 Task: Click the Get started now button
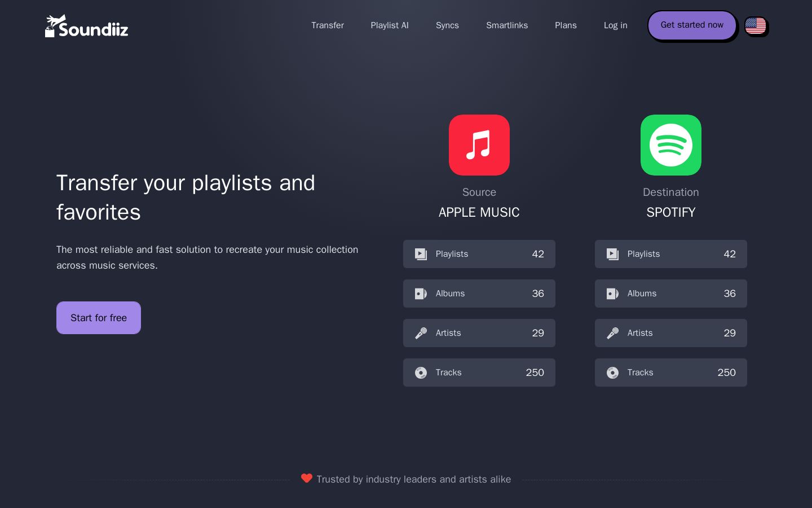pyautogui.click(x=692, y=25)
